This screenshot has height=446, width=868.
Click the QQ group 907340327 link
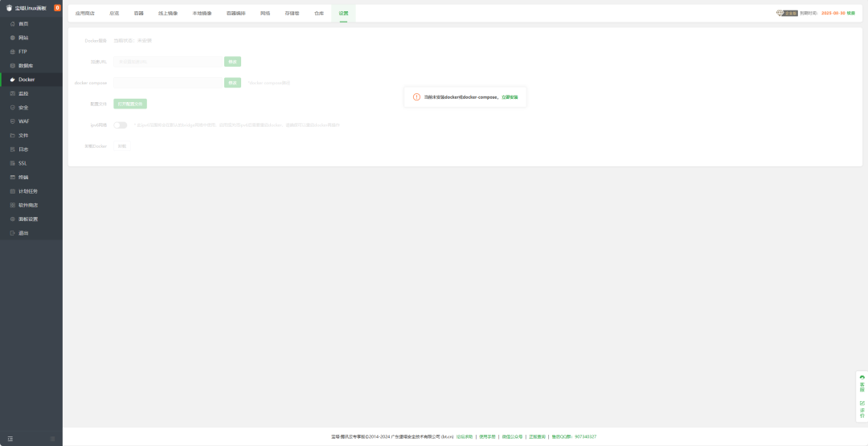[x=574, y=437]
